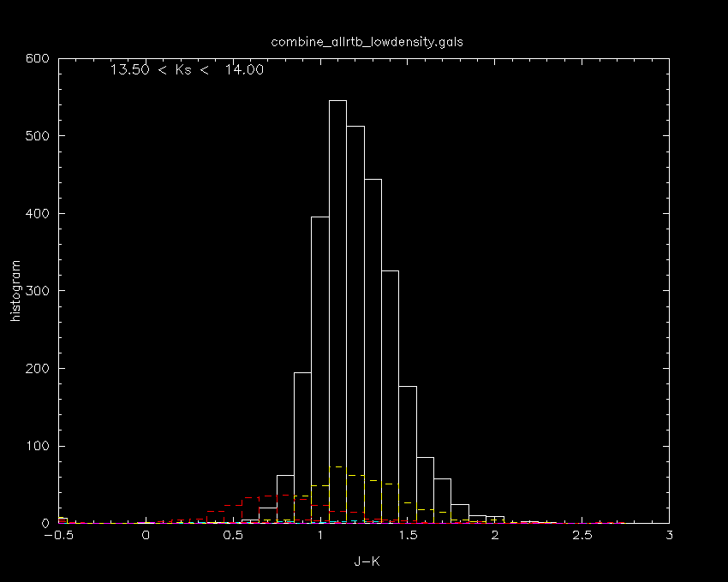Click the tallest white histogram bar near 545
The width and height of the screenshot is (728, 582).
pos(337,312)
